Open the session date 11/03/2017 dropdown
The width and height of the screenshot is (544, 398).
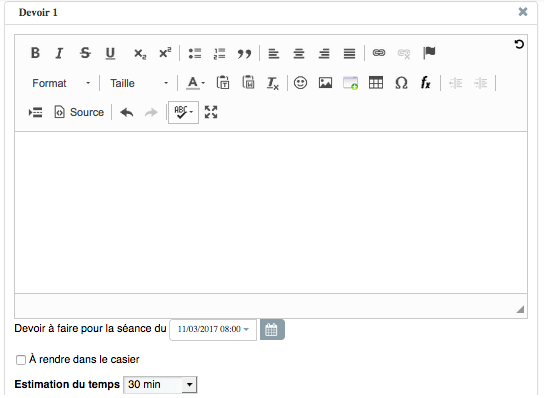213,329
